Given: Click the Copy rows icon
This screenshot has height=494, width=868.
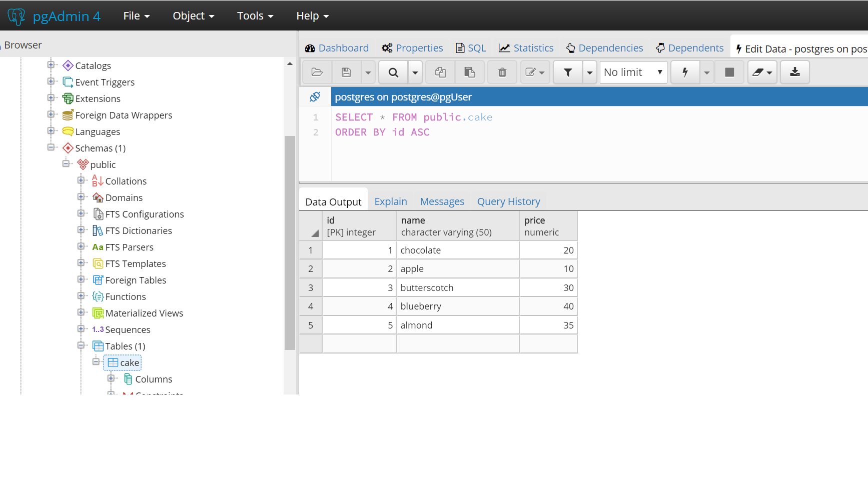Looking at the screenshot, I should (x=440, y=72).
